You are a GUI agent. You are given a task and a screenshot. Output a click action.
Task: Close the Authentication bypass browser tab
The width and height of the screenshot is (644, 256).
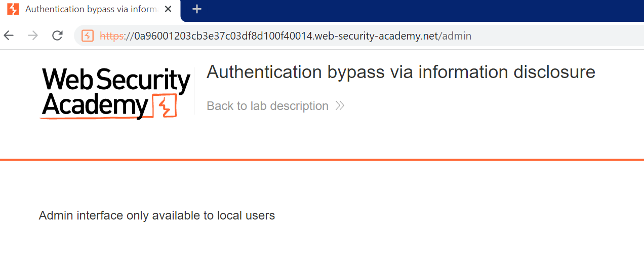[168, 9]
